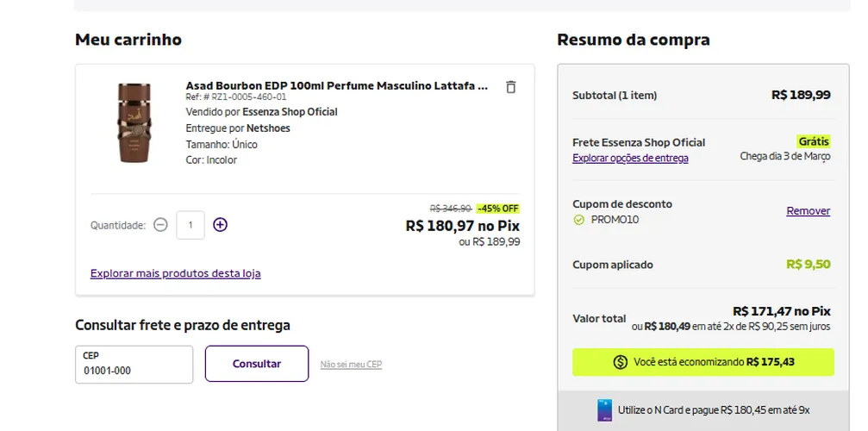
Task: Click the -45% OFF discount badge
Action: (498, 209)
